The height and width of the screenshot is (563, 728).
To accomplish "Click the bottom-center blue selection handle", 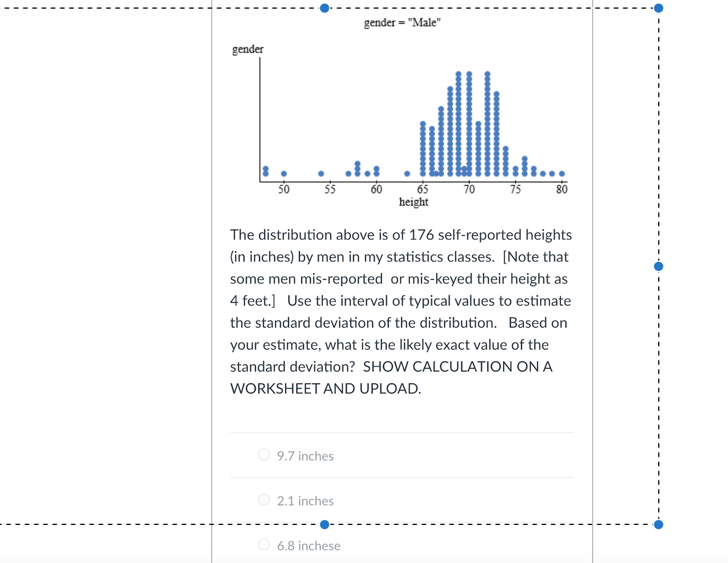I will [x=324, y=524].
